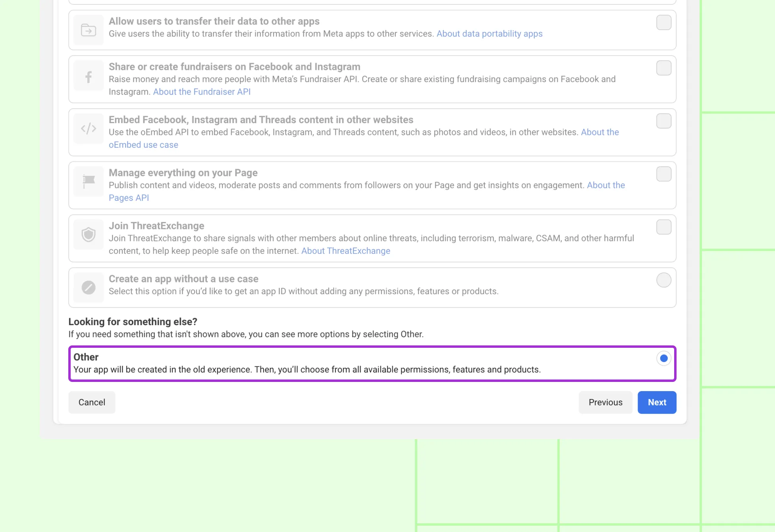Click the slashed circle no-use-case icon
The width and height of the screenshot is (775, 532).
[x=89, y=287]
